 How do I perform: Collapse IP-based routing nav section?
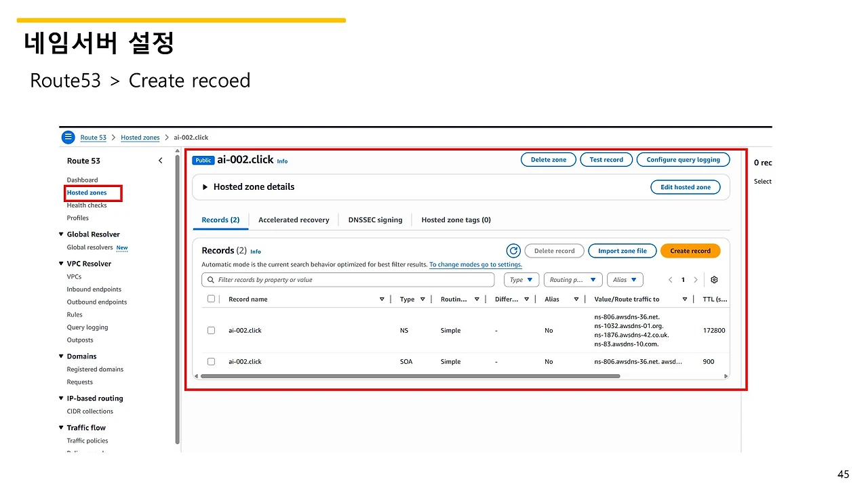(x=61, y=399)
